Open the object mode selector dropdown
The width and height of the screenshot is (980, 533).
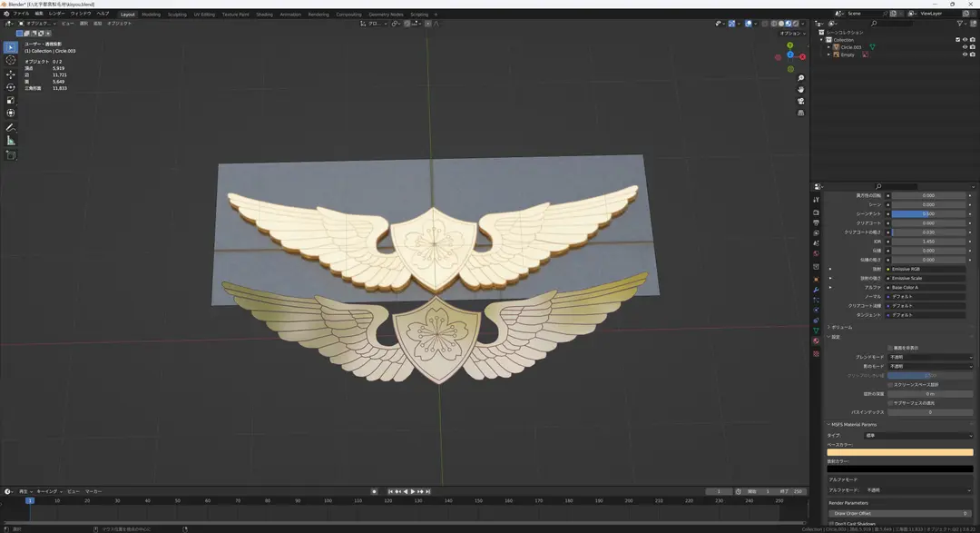point(37,24)
